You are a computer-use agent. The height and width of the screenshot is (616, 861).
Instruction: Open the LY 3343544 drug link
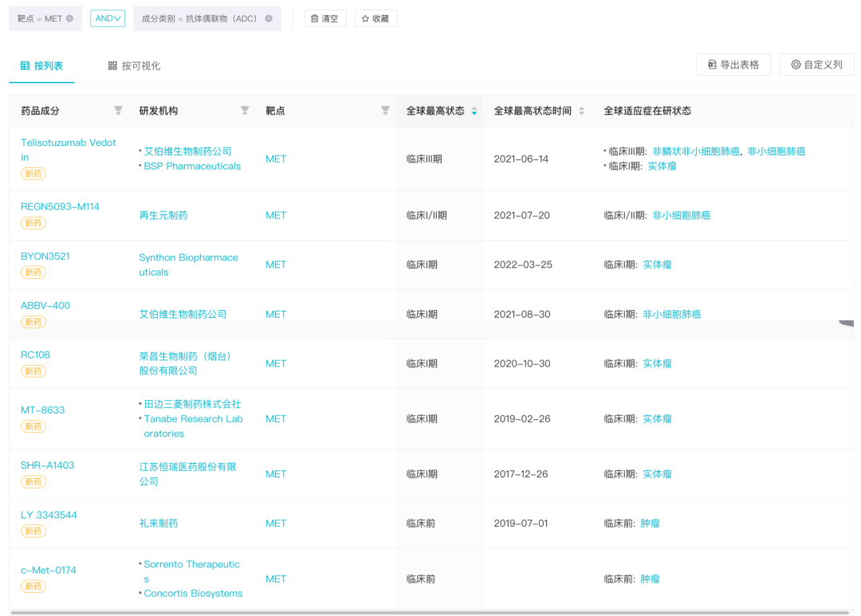tap(49, 515)
